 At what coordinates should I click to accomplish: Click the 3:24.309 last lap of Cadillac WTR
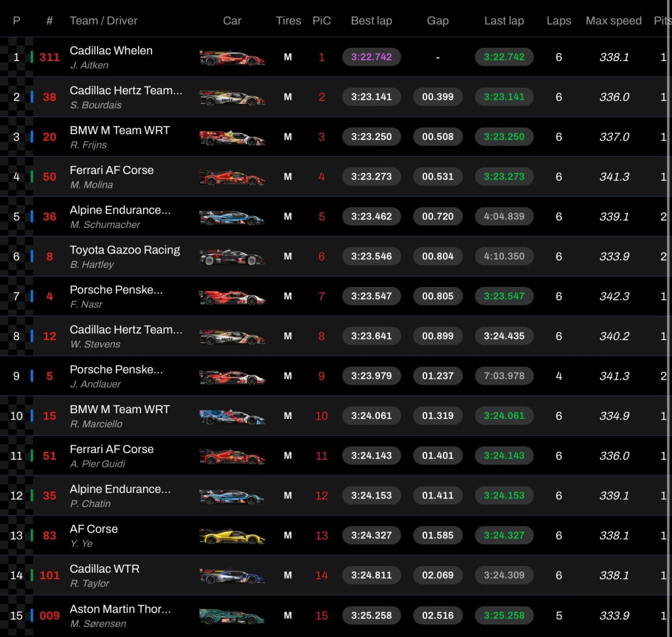[x=504, y=576]
